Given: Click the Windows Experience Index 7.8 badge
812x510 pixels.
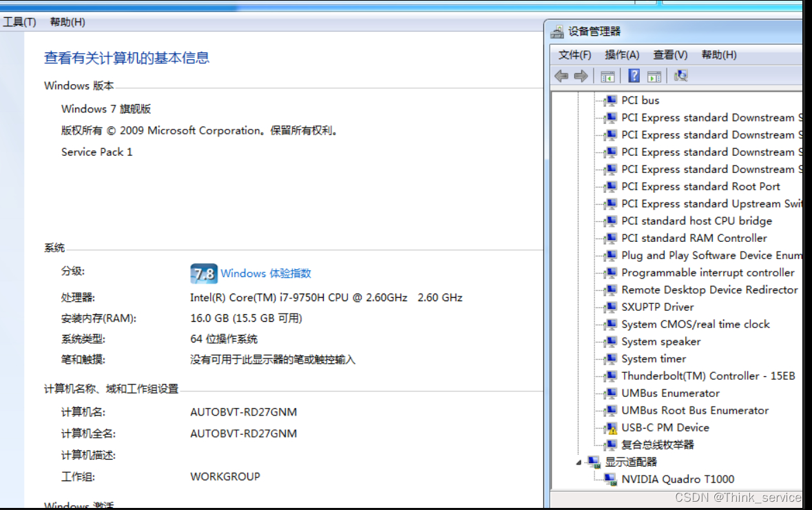Looking at the screenshot, I should (204, 273).
